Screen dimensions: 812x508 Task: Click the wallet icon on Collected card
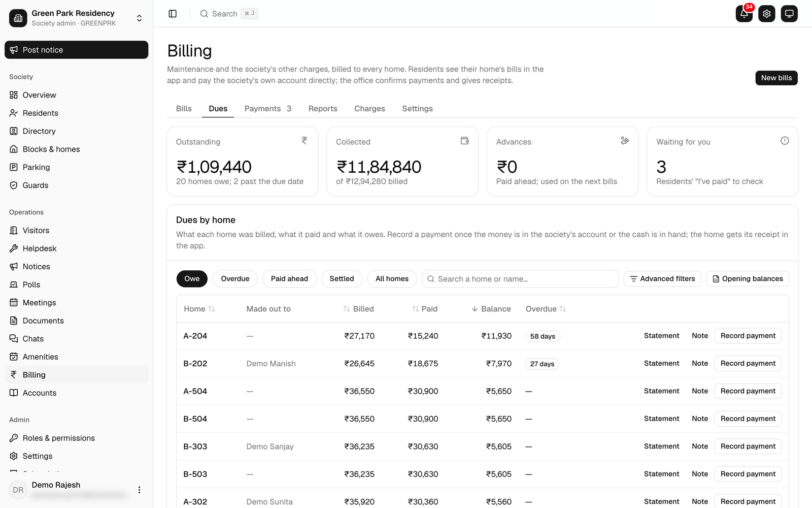(464, 141)
